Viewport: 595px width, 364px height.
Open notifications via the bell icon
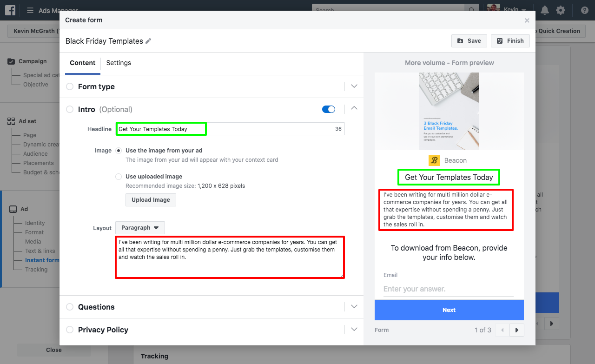tap(544, 10)
